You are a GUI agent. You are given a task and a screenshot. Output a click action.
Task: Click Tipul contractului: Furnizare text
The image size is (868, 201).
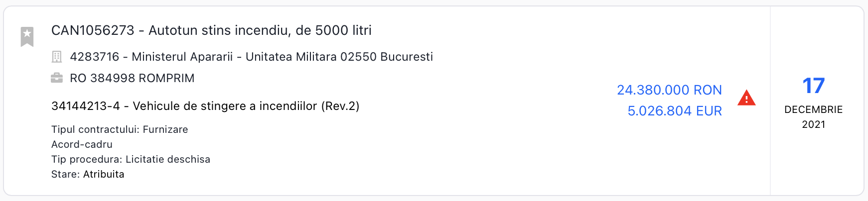[120, 129]
